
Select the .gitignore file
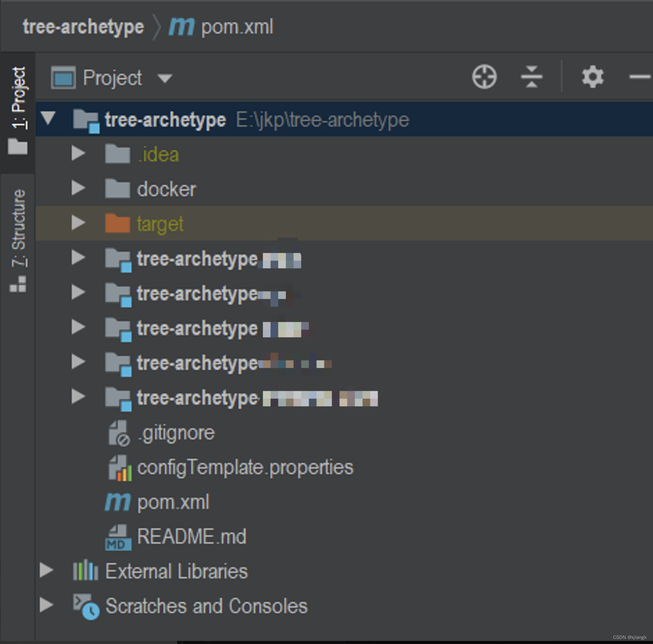[x=176, y=433]
